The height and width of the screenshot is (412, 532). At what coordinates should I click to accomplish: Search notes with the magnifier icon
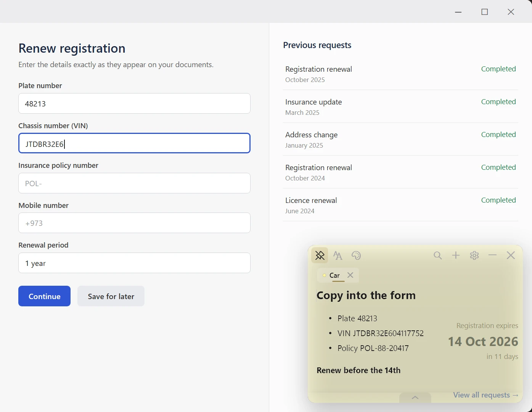pos(438,255)
